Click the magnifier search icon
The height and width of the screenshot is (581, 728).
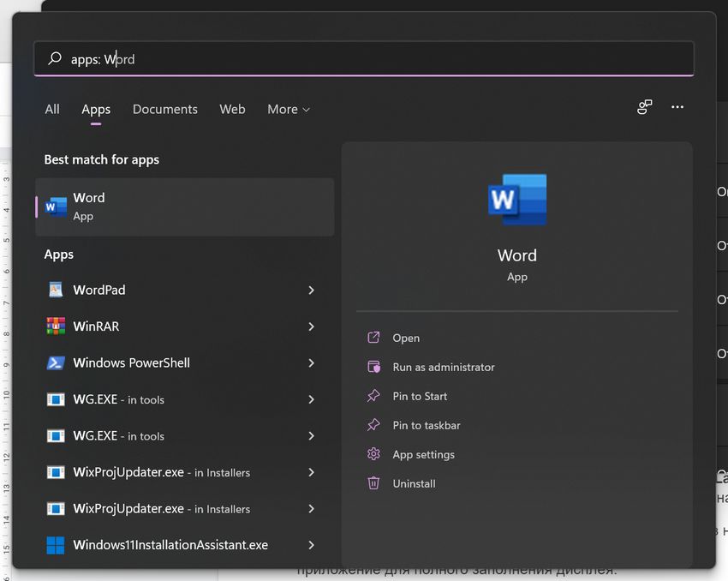point(55,59)
